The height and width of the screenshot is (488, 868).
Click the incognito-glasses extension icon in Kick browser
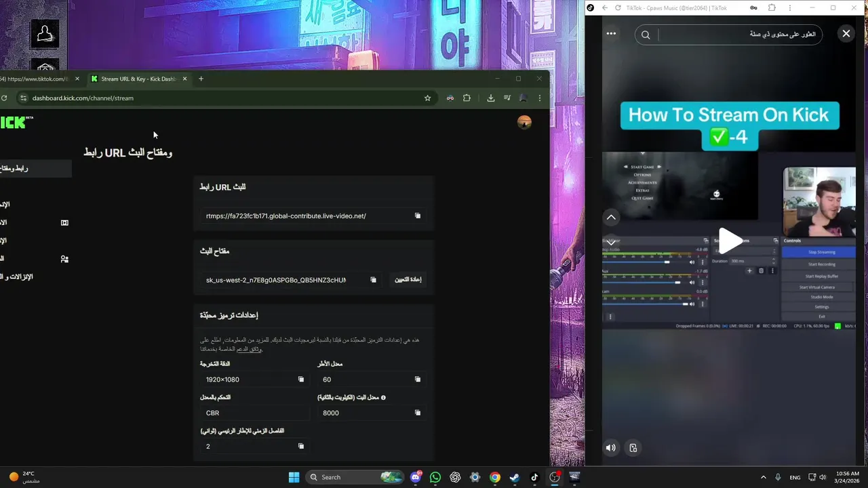point(450,98)
